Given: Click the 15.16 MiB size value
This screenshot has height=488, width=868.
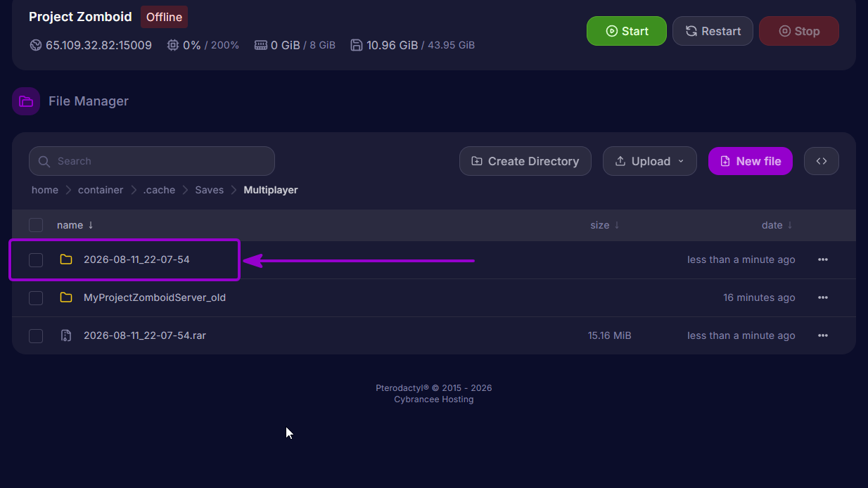Looking at the screenshot, I should pos(610,335).
